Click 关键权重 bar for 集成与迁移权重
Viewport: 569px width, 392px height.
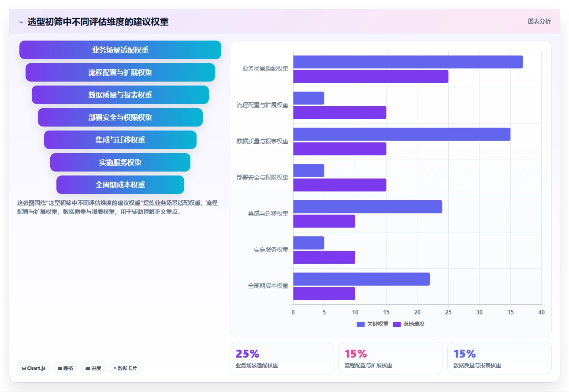click(368, 207)
